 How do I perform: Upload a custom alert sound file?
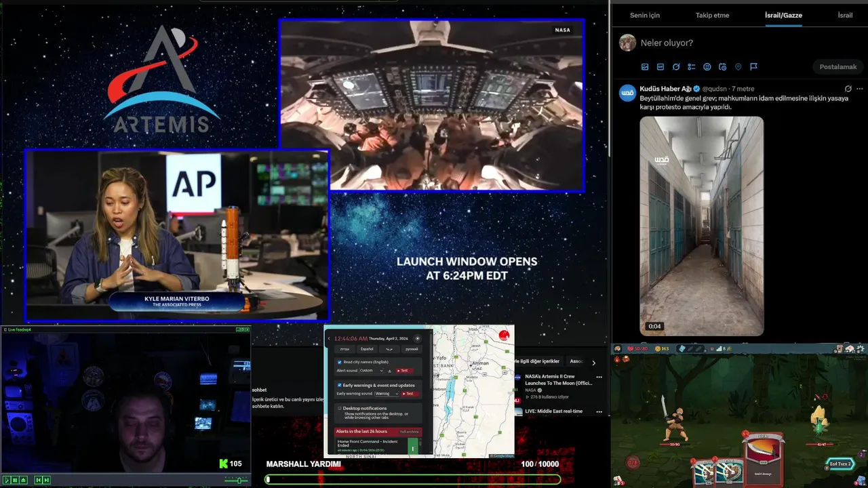tap(390, 371)
